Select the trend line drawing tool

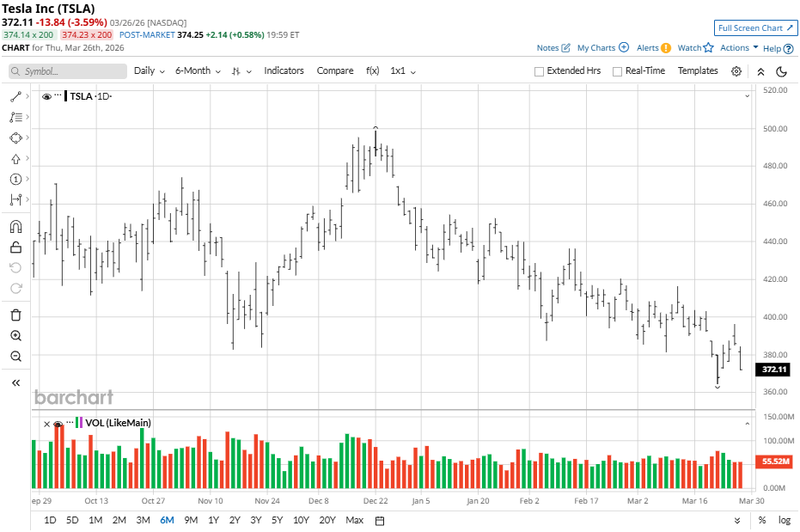coord(15,96)
